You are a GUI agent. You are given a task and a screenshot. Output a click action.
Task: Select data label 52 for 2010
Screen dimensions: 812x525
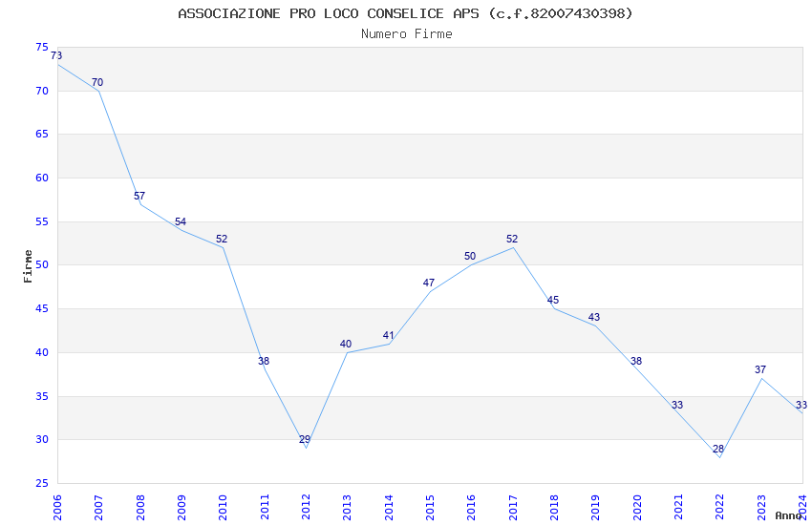(222, 239)
